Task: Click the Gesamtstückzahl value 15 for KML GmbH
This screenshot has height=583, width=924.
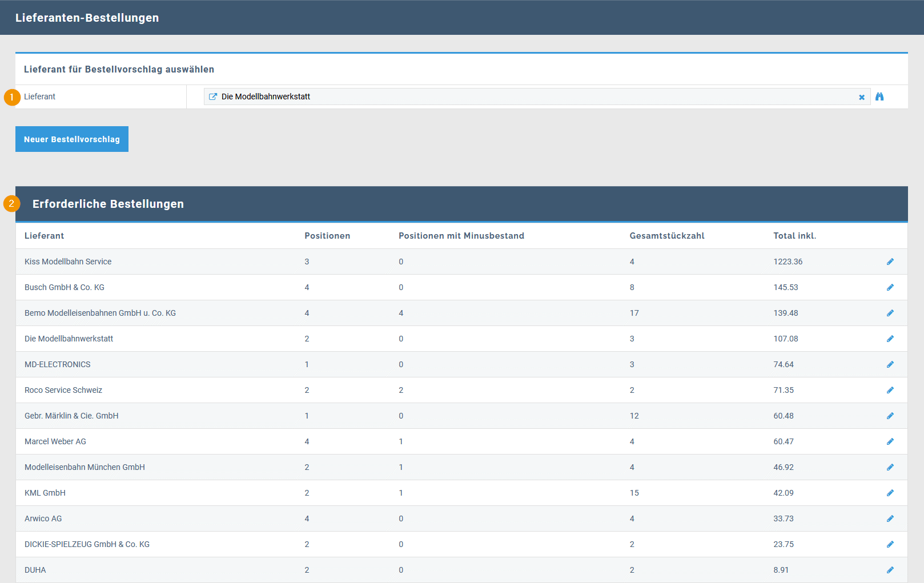Action: (634, 493)
